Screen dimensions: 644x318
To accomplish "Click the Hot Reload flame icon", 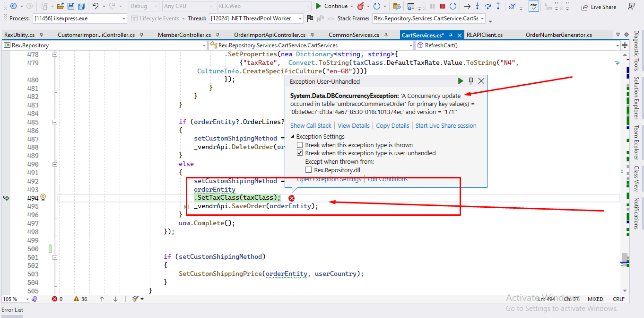I will [x=361, y=6].
